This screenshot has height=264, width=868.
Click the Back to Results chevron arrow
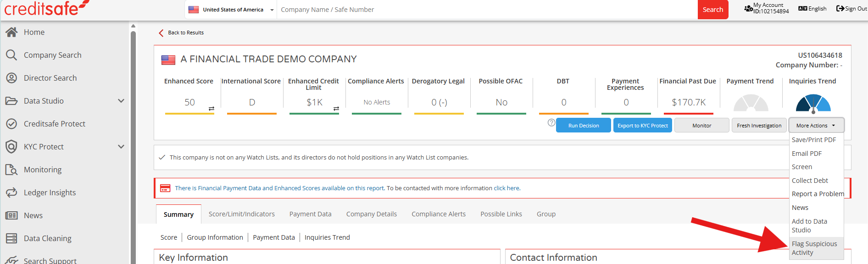(161, 33)
